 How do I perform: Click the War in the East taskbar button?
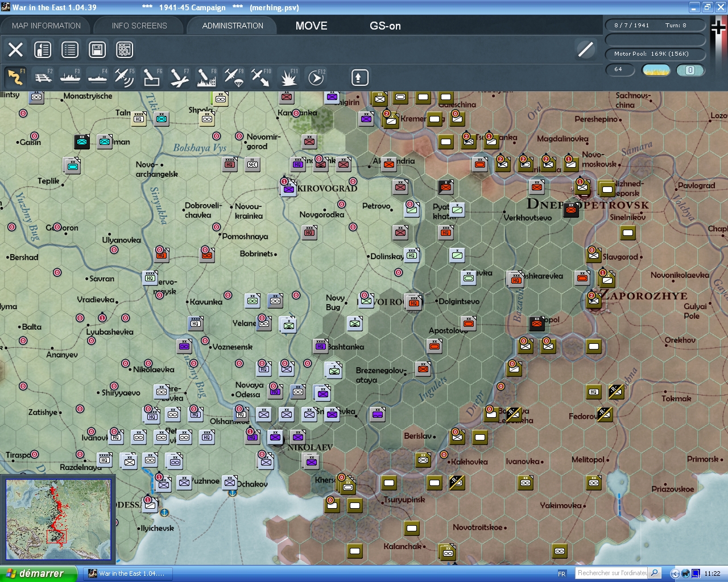(x=127, y=573)
